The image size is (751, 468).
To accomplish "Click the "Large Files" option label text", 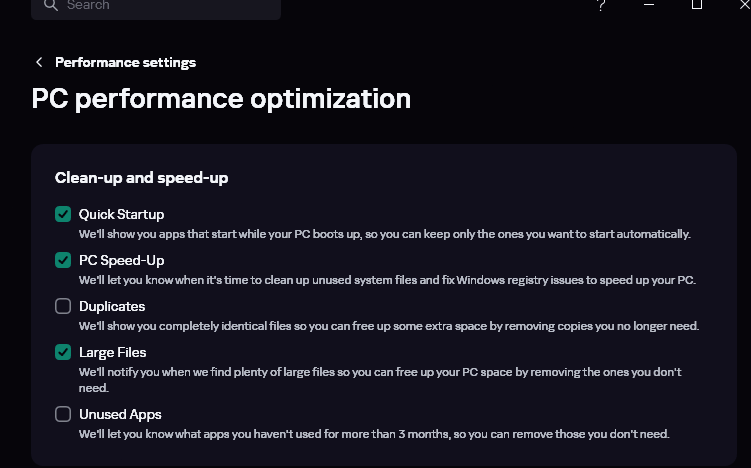I will (x=113, y=352).
